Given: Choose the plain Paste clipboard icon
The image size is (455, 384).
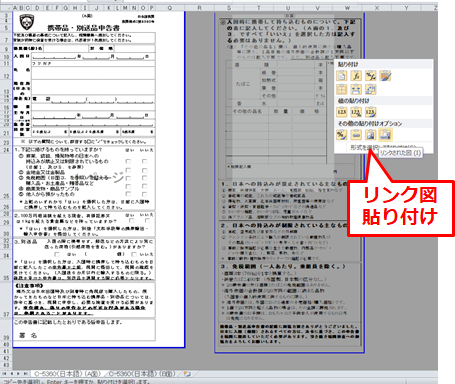Looking at the screenshot, I should (342, 76).
